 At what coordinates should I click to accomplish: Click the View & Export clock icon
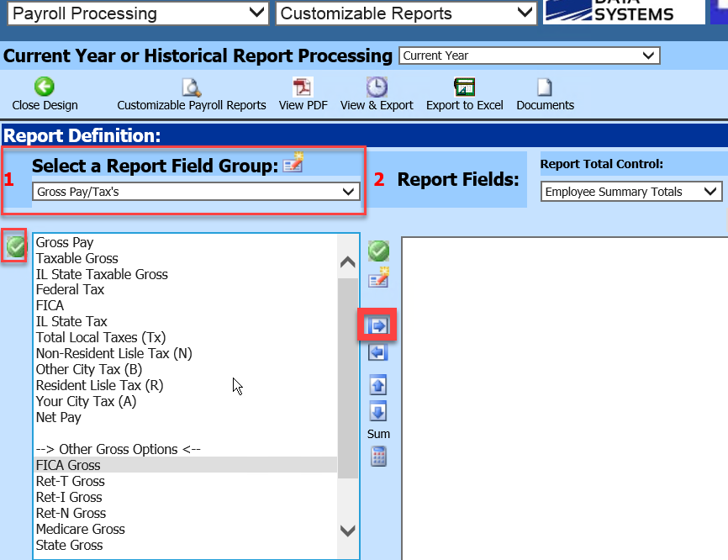pos(377,87)
